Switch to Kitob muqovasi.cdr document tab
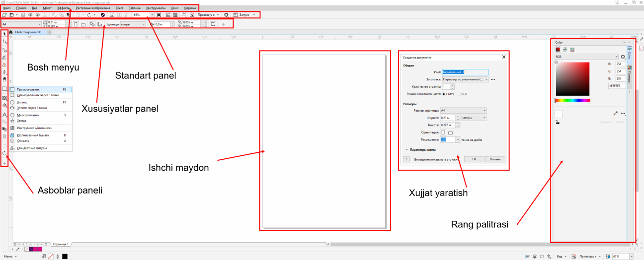 (27, 32)
